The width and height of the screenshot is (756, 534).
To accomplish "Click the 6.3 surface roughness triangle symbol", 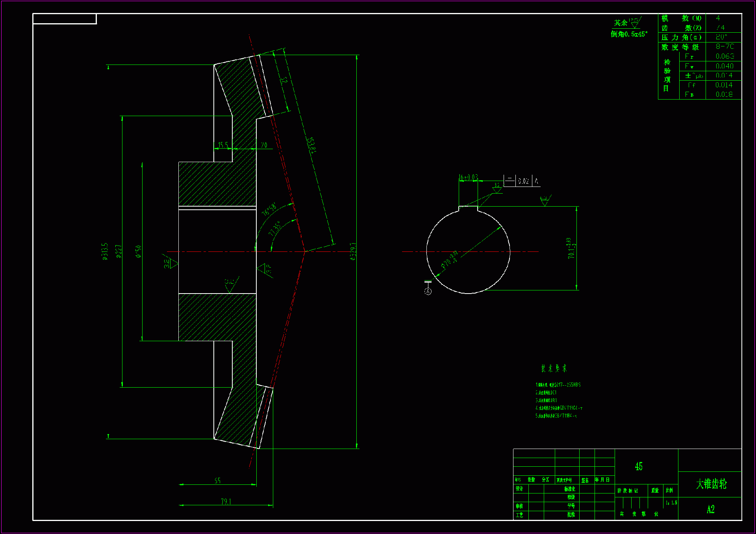I will (545, 201).
